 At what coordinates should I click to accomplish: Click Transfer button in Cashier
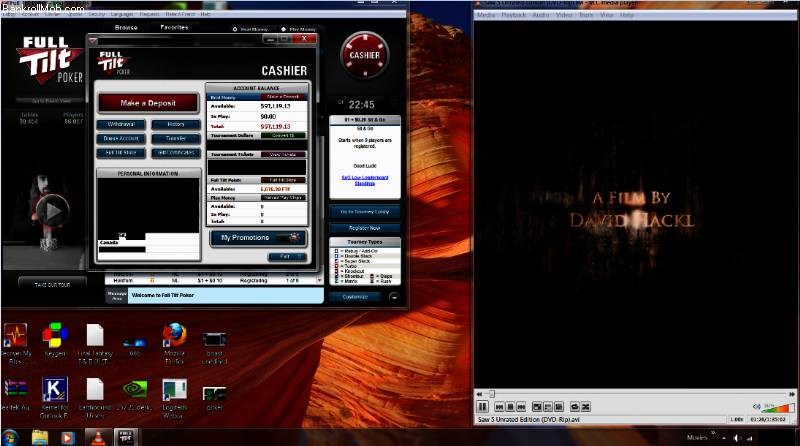[x=176, y=138]
